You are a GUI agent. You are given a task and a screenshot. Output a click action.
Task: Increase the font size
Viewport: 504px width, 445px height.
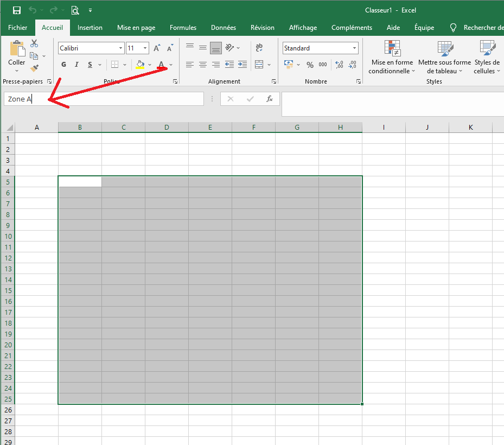(x=157, y=48)
